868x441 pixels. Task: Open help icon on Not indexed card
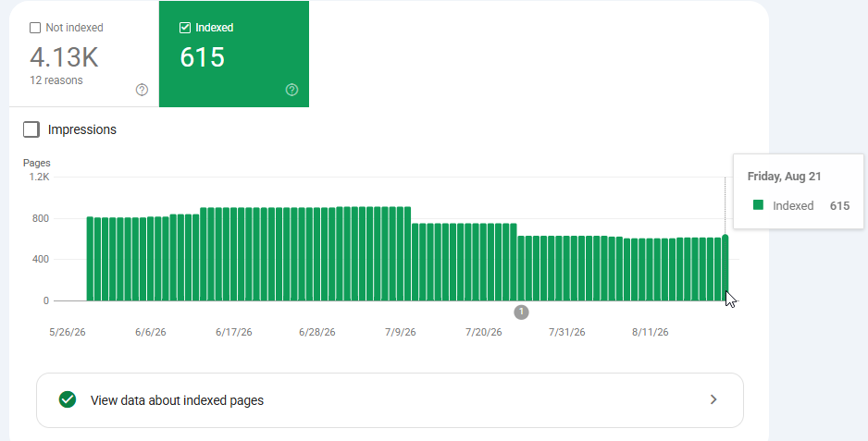(142, 90)
